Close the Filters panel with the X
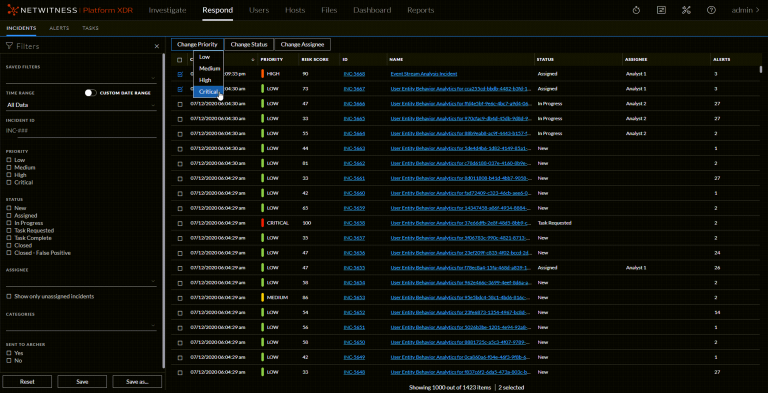Viewport: 768px width, 393px height. click(157, 46)
